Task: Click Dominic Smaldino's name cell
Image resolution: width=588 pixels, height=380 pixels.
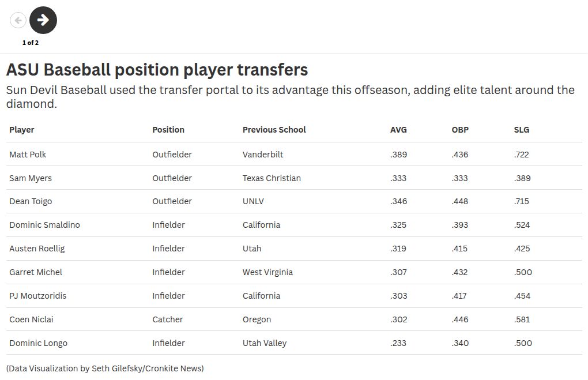Action: click(44, 225)
